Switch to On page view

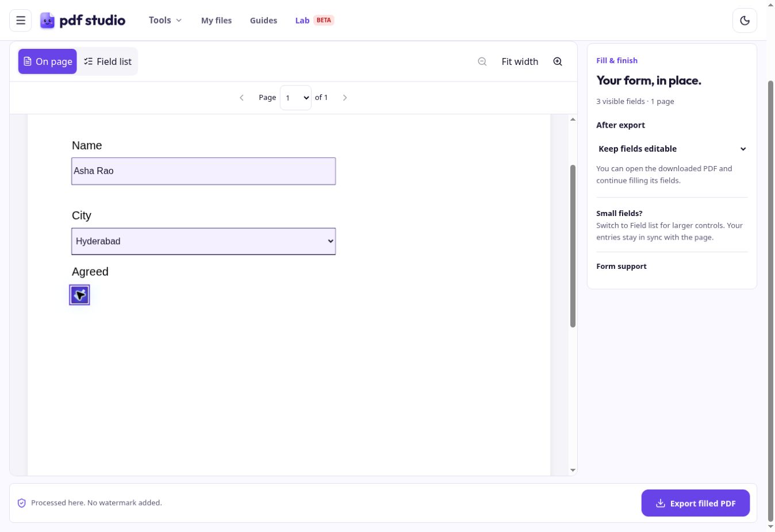pos(48,61)
